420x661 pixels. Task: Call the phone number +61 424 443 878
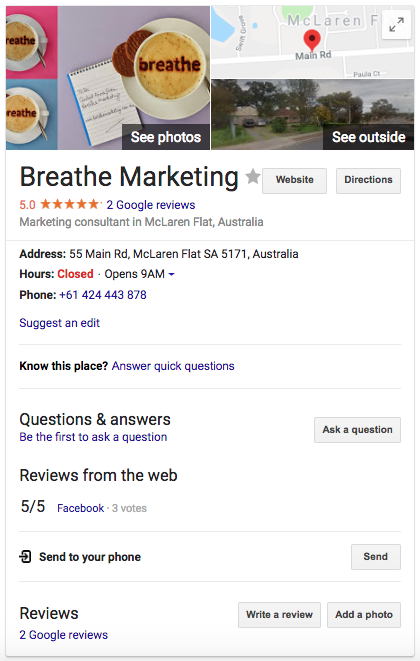click(103, 295)
